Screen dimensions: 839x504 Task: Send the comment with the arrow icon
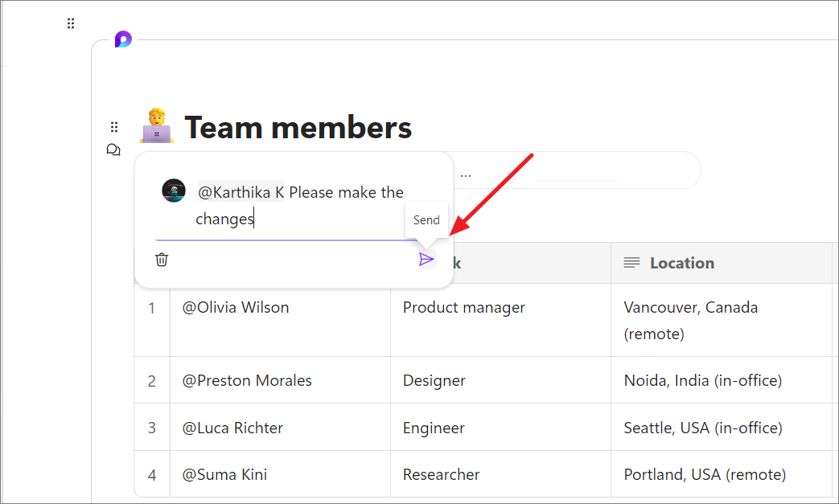point(426,259)
